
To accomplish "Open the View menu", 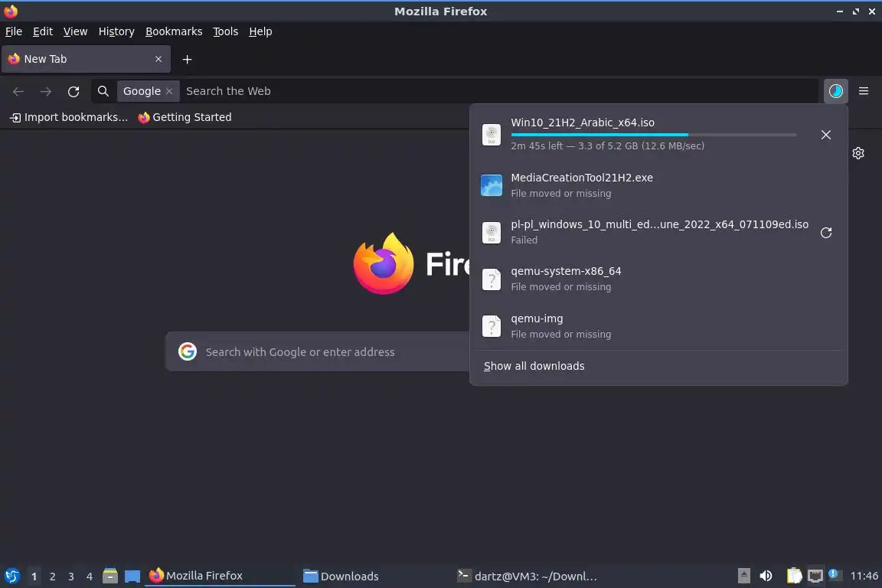I will pos(75,31).
